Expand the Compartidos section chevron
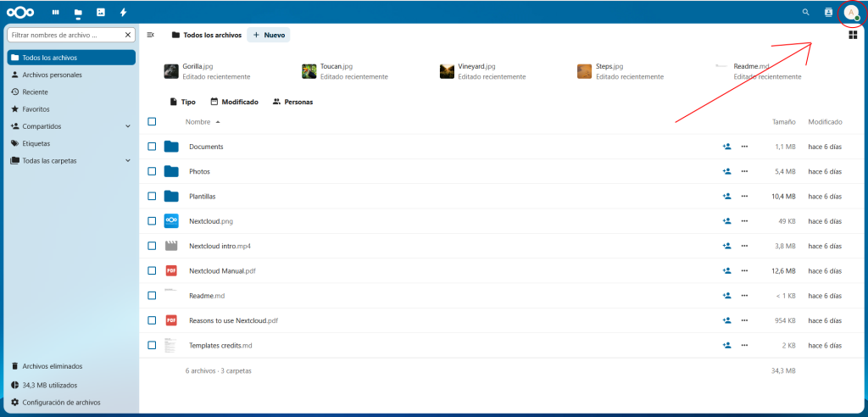868x417 pixels. click(127, 126)
